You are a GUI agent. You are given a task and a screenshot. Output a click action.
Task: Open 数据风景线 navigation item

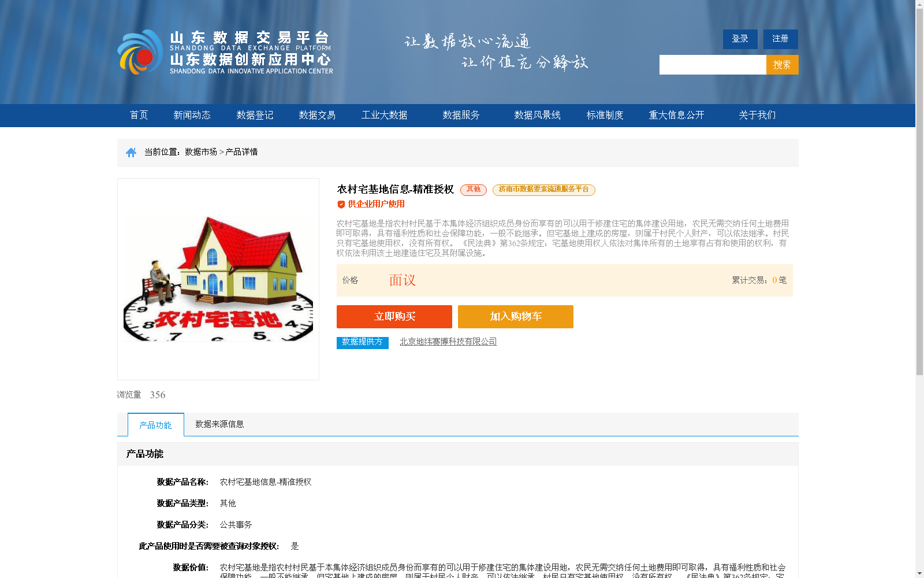[x=537, y=115]
